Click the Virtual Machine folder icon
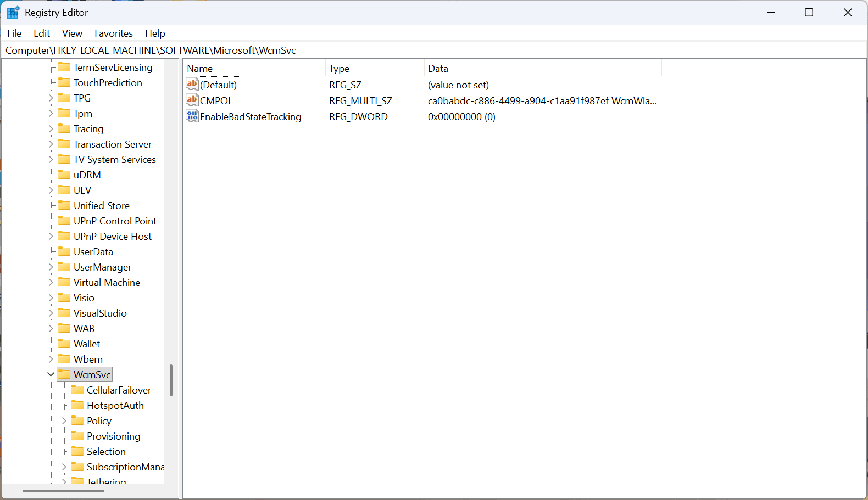The image size is (868, 500). (x=64, y=282)
